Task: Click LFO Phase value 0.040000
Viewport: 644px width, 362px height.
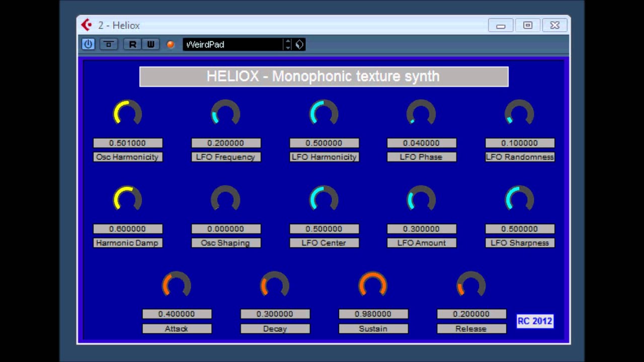Action: (x=422, y=143)
